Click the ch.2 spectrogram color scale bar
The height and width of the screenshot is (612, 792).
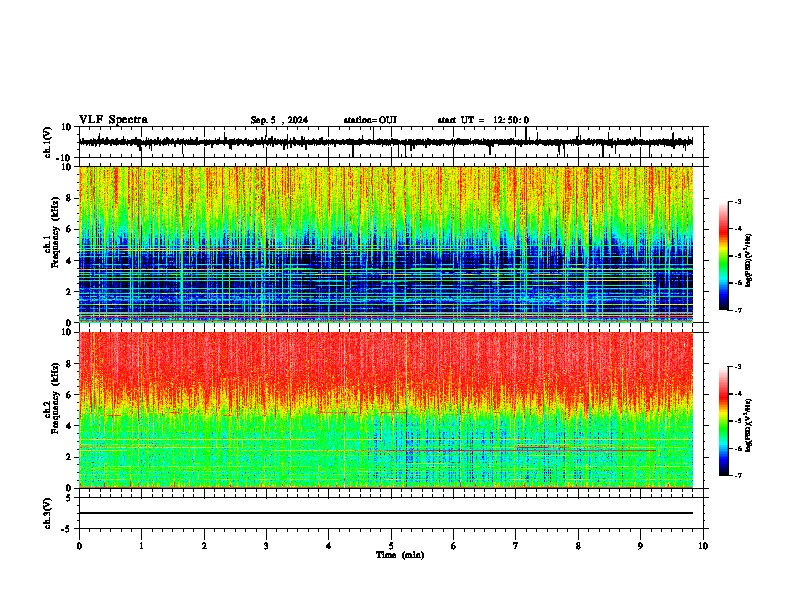(723, 421)
